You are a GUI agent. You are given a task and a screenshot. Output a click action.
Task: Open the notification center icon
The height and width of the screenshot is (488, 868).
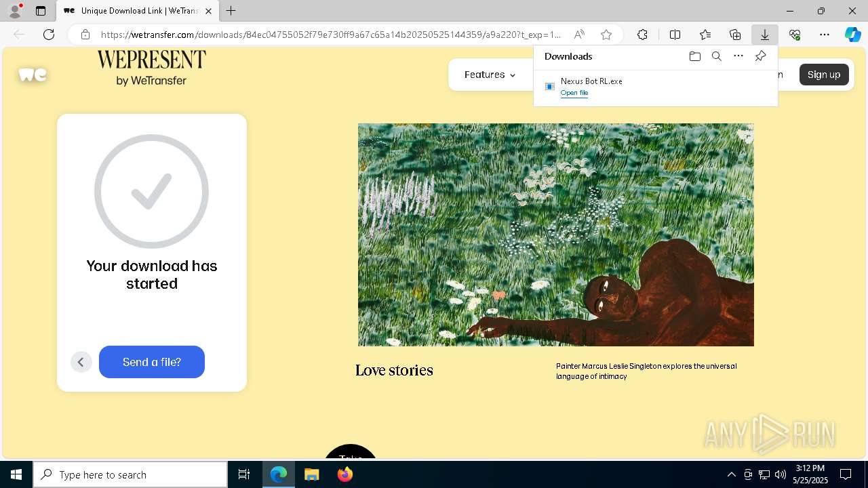[x=846, y=474]
